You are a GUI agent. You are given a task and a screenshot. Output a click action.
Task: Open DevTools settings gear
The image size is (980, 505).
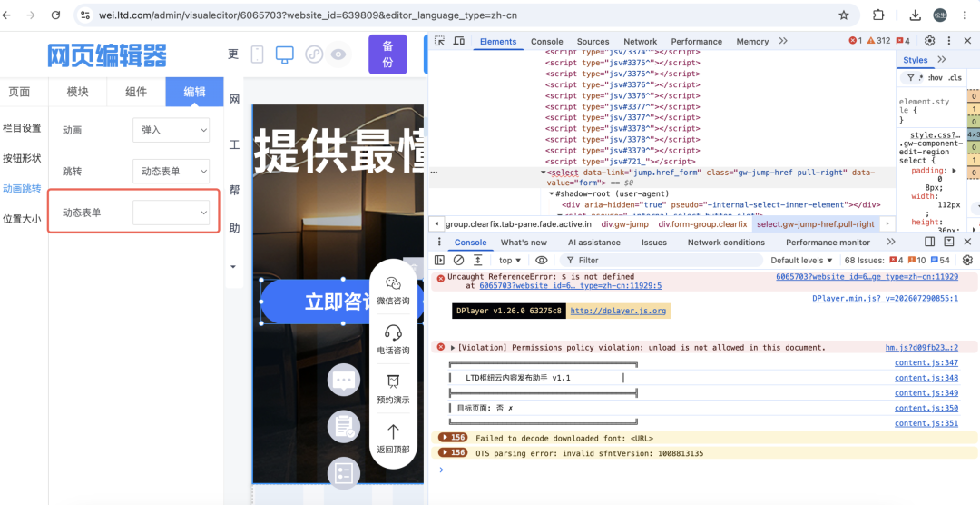[929, 41]
